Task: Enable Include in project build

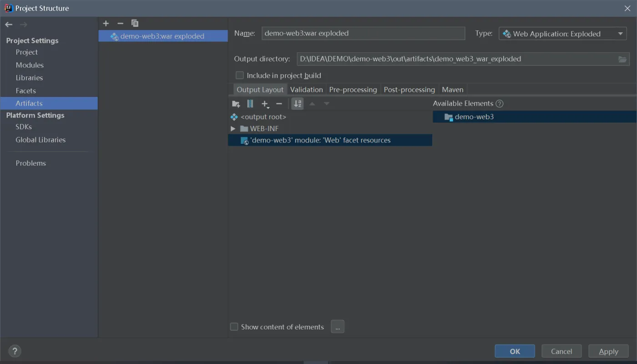Action: click(239, 76)
